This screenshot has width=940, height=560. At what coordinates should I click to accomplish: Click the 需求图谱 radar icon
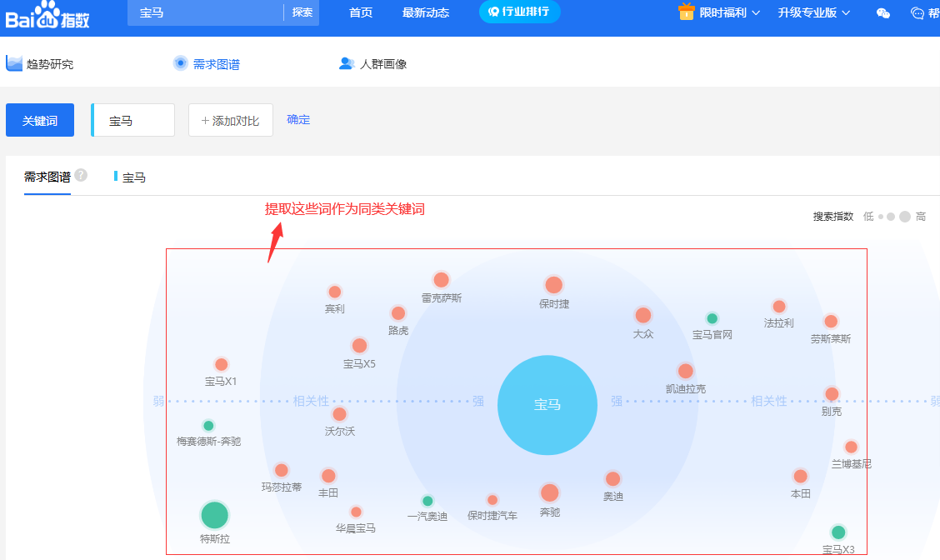[x=181, y=63]
